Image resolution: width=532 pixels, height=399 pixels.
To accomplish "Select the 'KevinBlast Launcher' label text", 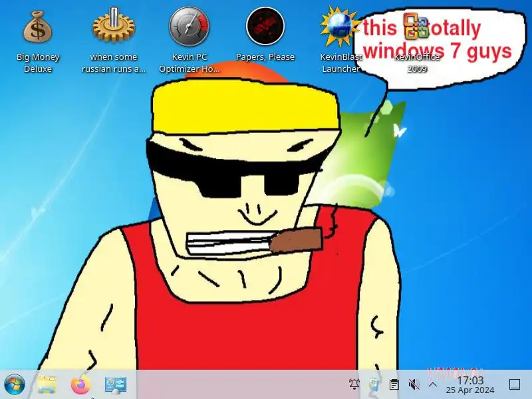I will (340, 63).
